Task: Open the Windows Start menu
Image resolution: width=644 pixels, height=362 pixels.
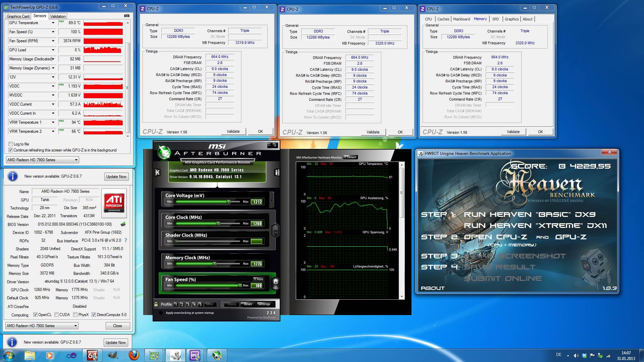Action: pos(9,355)
